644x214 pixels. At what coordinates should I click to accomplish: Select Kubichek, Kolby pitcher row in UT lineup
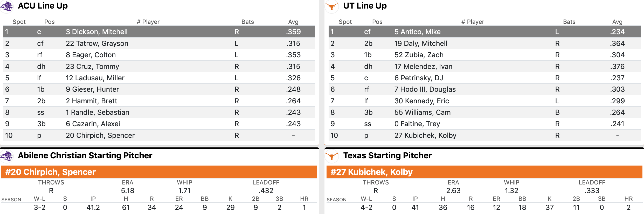(425, 135)
